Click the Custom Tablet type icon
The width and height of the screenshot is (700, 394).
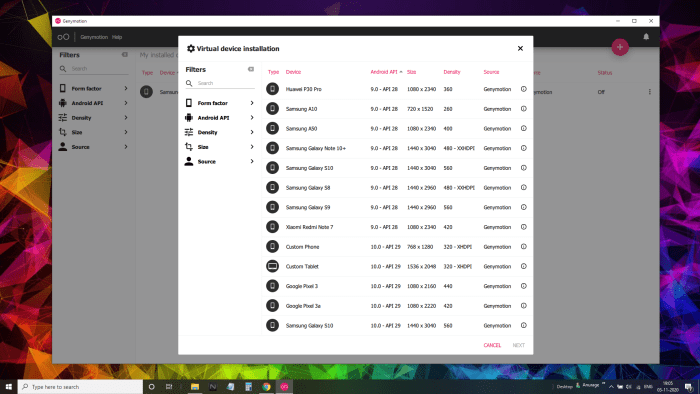point(272,266)
